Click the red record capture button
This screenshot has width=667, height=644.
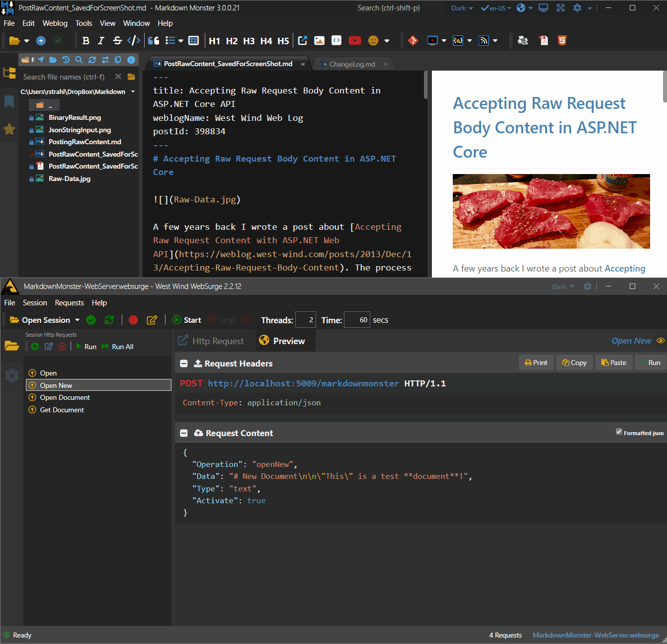(133, 320)
